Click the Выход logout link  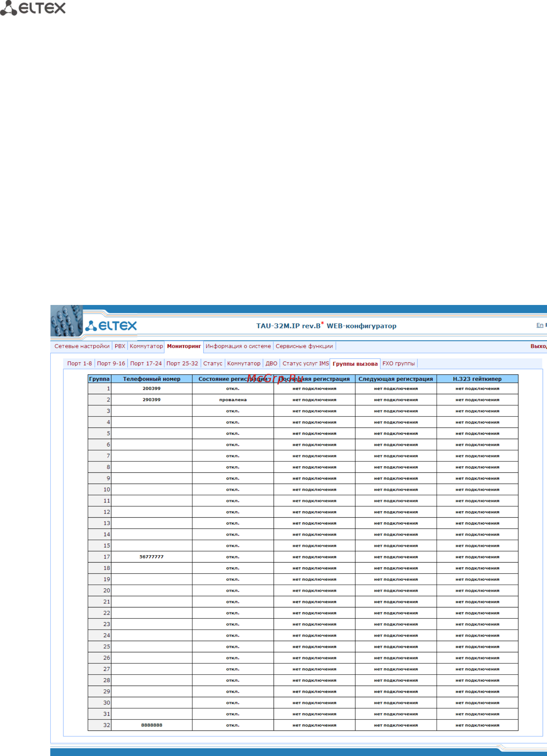tap(539, 346)
